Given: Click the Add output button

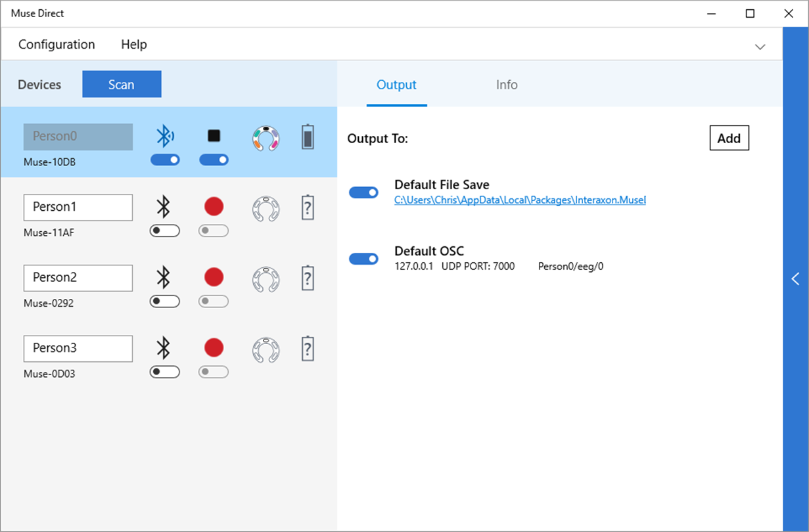Looking at the screenshot, I should coord(729,138).
